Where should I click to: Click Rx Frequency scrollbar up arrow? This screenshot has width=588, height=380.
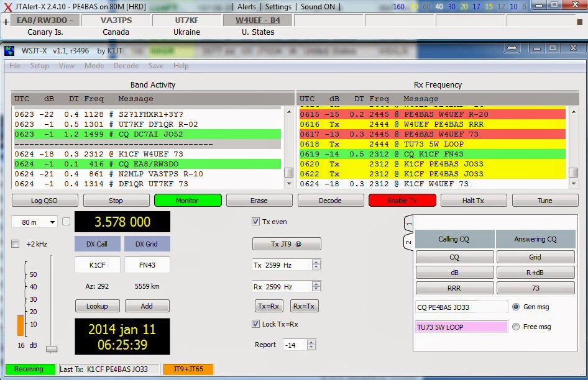(573, 112)
